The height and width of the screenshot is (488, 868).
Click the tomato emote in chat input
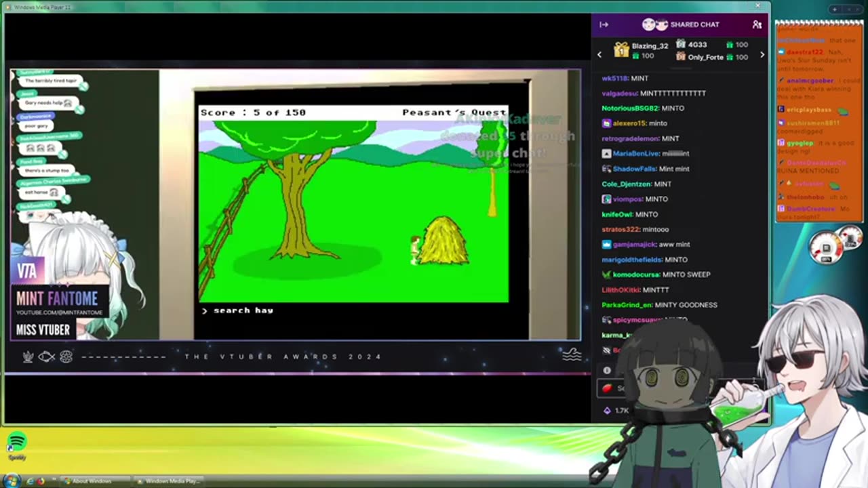click(607, 388)
